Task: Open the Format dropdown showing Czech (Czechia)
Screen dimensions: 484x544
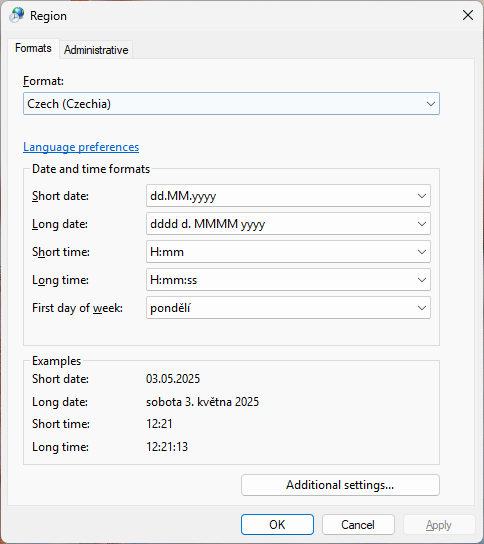Action: pyautogui.click(x=231, y=103)
